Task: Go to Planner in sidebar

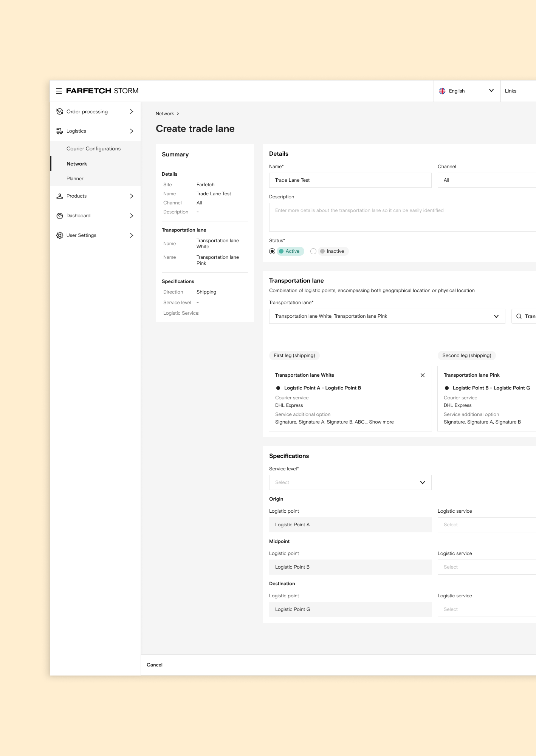Action: [75, 178]
